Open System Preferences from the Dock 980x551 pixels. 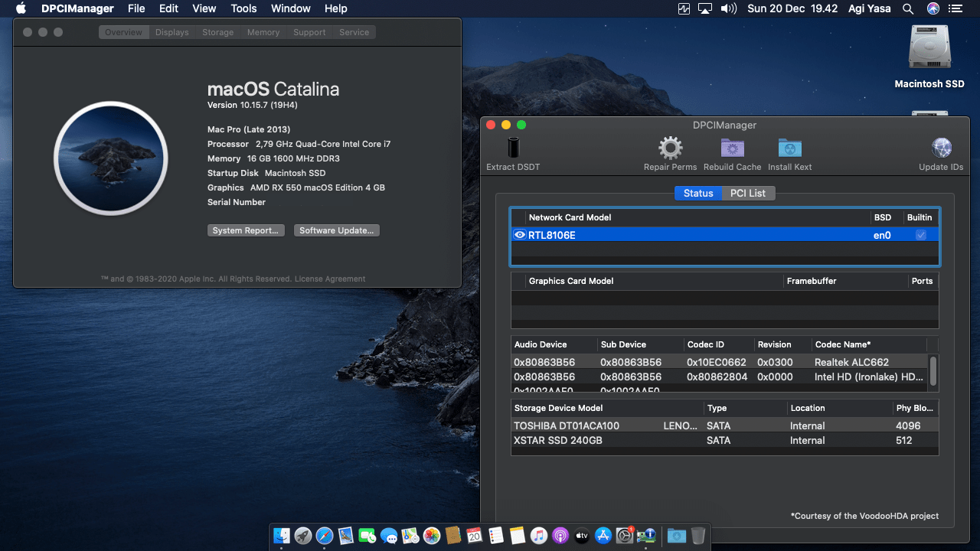[624, 536]
